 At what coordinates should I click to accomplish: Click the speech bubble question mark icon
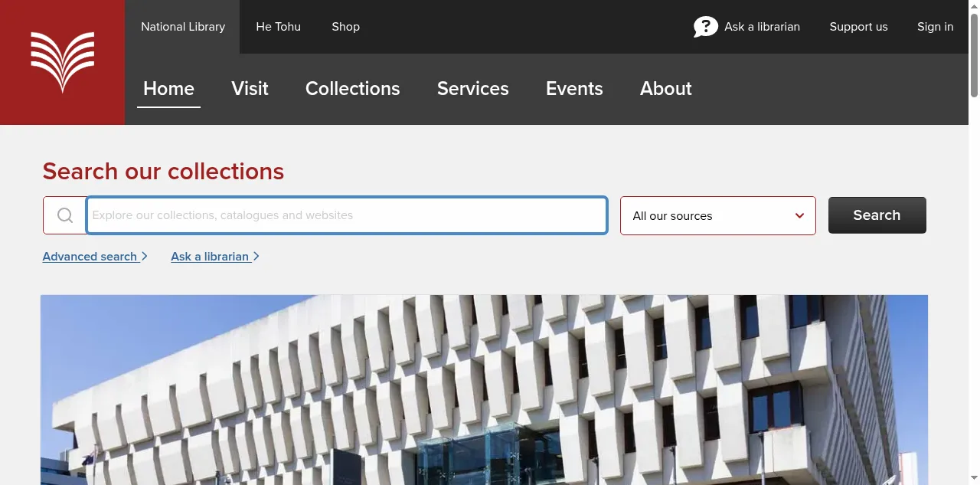[705, 27]
